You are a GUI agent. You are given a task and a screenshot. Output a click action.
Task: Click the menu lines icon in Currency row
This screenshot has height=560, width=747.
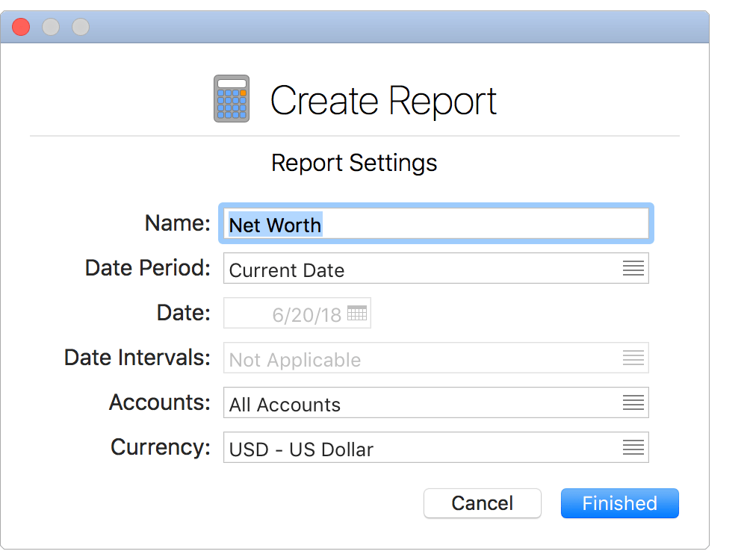pos(633,447)
